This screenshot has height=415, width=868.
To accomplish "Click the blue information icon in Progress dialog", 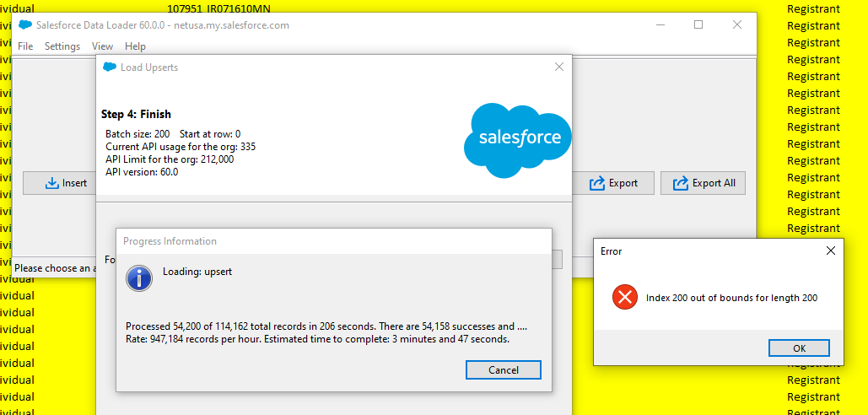I will tap(139, 278).
